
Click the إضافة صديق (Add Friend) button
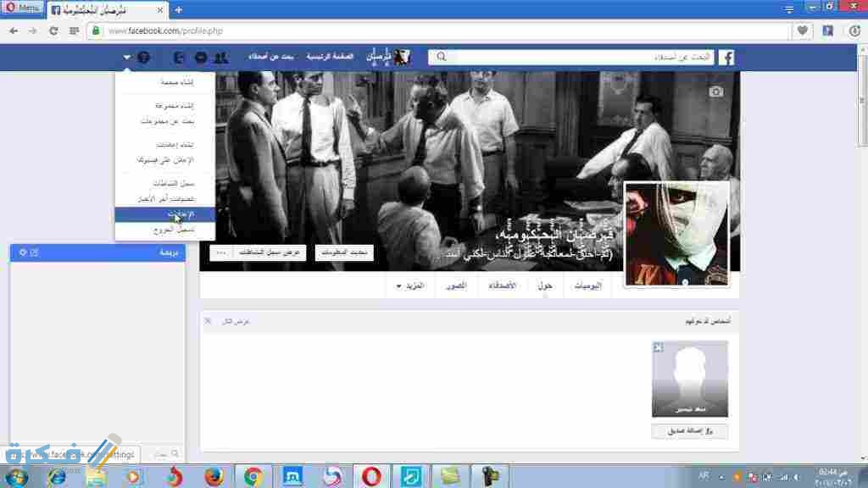[x=690, y=431]
